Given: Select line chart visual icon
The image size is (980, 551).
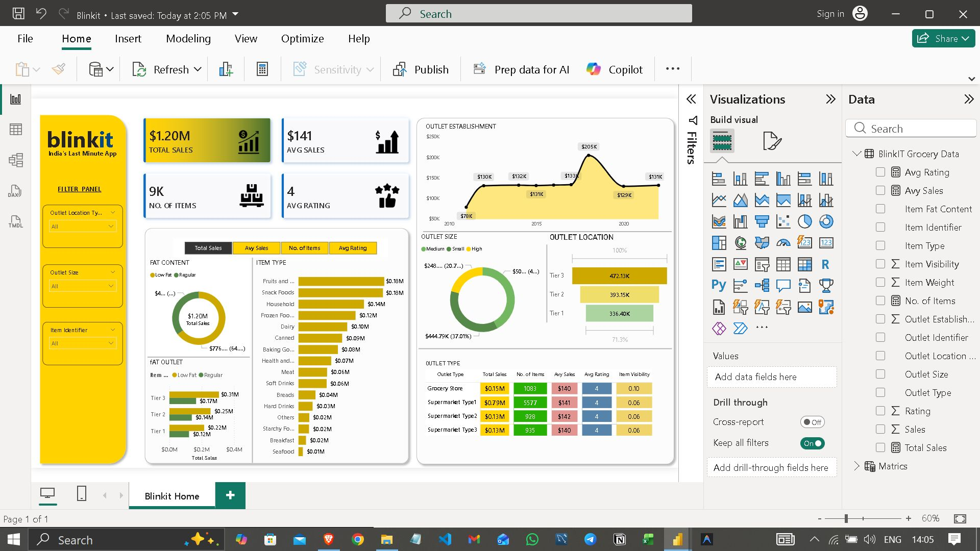Looking at the screenshot, I should (x=719, y=200).
